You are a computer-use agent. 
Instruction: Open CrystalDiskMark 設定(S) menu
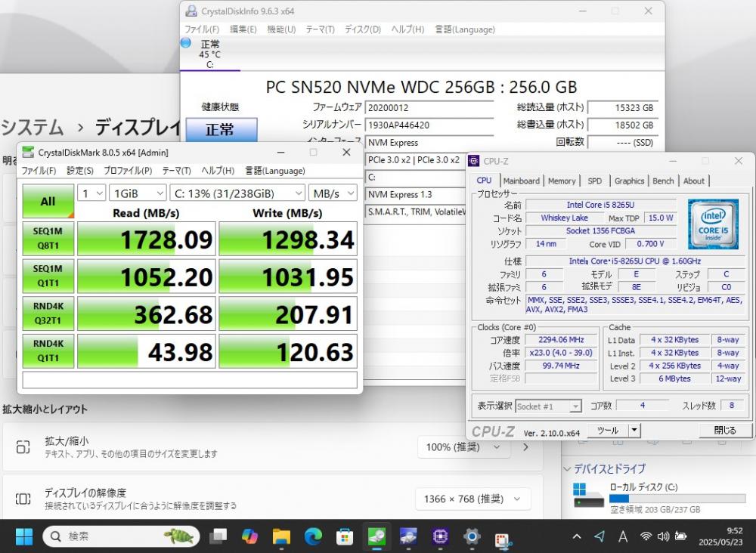79,171
